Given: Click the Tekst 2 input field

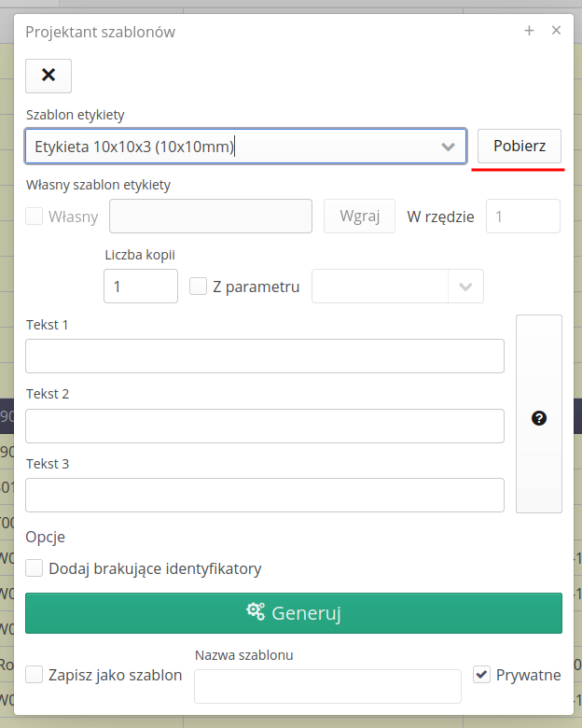Looking at the screenshot, I should click(265, 426).
